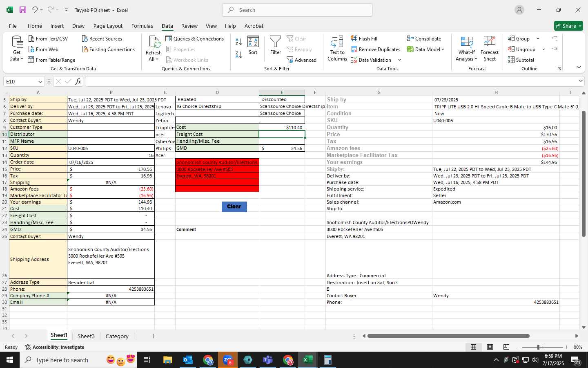Click inside the formula bar input
Viewport: 588px width, 368px height.
[331, 81]
